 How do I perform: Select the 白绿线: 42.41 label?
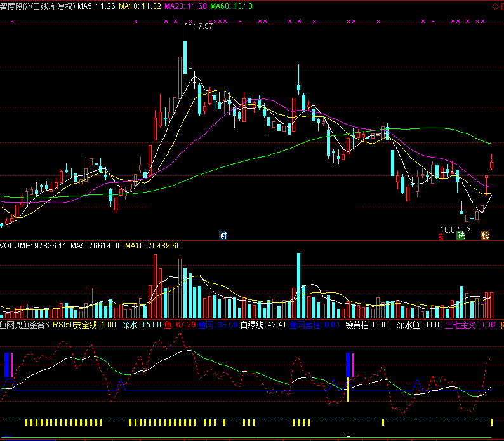[x=263, y=325]
